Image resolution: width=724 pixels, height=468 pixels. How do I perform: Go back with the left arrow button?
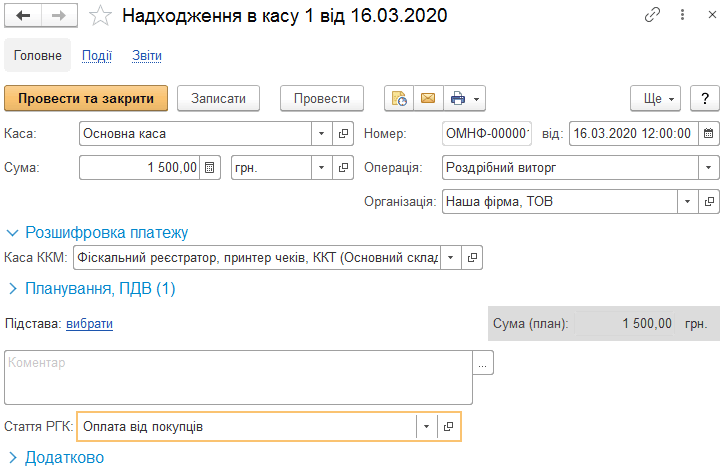[23, 16]
